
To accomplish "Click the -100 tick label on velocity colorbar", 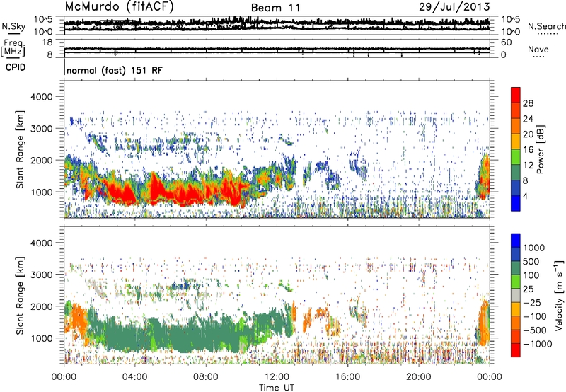I will [x=535, y=316].
